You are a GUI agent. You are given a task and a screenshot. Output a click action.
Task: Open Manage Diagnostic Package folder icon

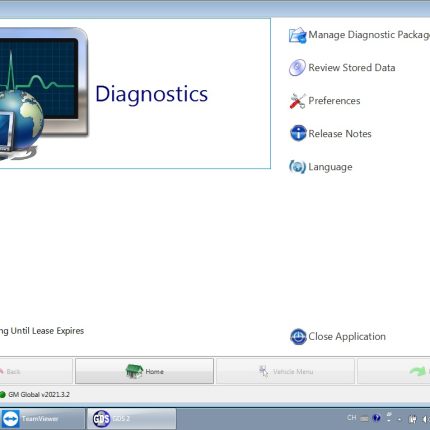297,35
